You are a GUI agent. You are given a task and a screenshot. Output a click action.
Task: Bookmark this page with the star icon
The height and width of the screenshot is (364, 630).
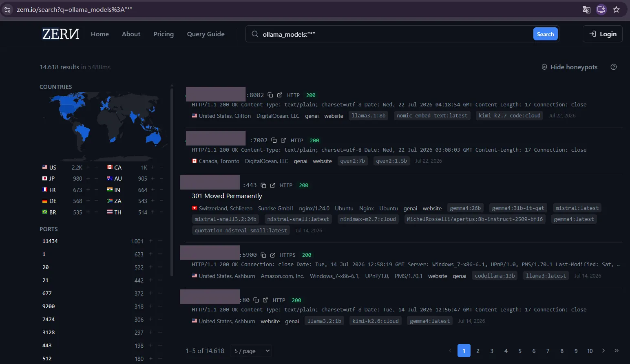(x=616, y=9)
